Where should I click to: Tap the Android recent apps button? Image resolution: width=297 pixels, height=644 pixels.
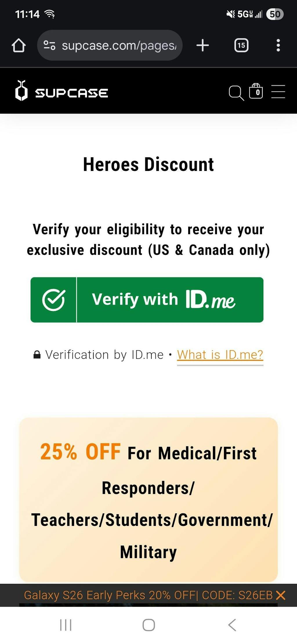pyautogui.click(x=66, y=625)
